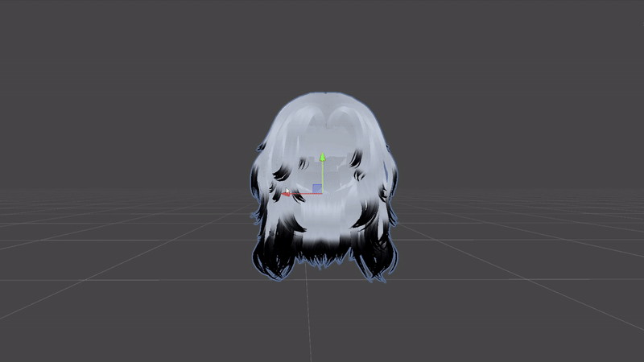Click the gizmo origin where axes meet

(x=323, y=193)
